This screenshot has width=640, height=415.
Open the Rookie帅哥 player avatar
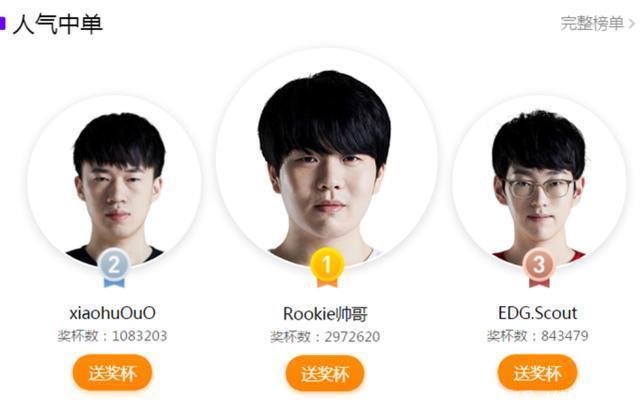pos(327,159)
